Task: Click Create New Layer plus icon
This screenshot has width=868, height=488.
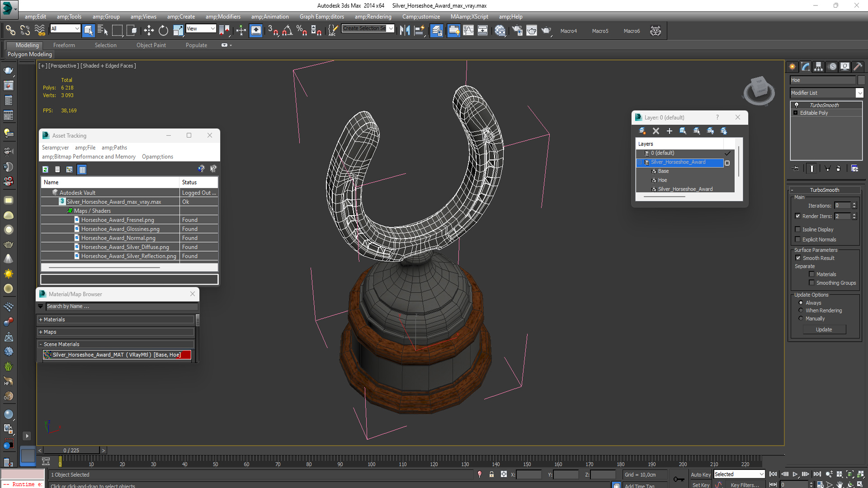Action: click(x=669, y=131)
